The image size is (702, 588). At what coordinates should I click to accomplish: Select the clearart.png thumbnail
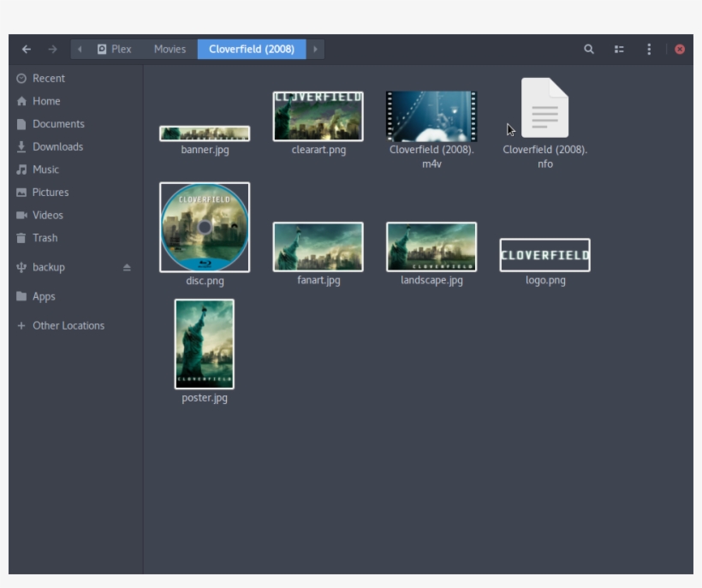(x=318, y=116)
